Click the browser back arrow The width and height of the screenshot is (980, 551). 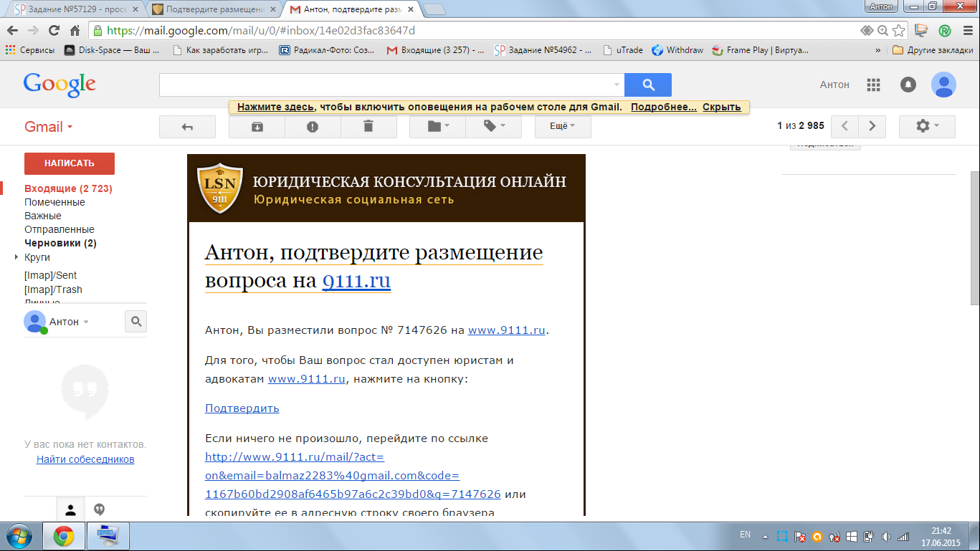click(12, 31)
